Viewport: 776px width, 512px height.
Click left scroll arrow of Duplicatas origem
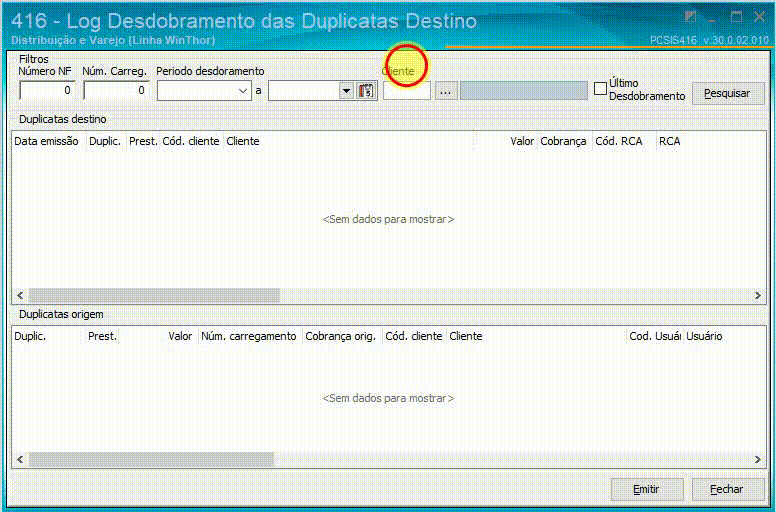click(x=20, y=460)
